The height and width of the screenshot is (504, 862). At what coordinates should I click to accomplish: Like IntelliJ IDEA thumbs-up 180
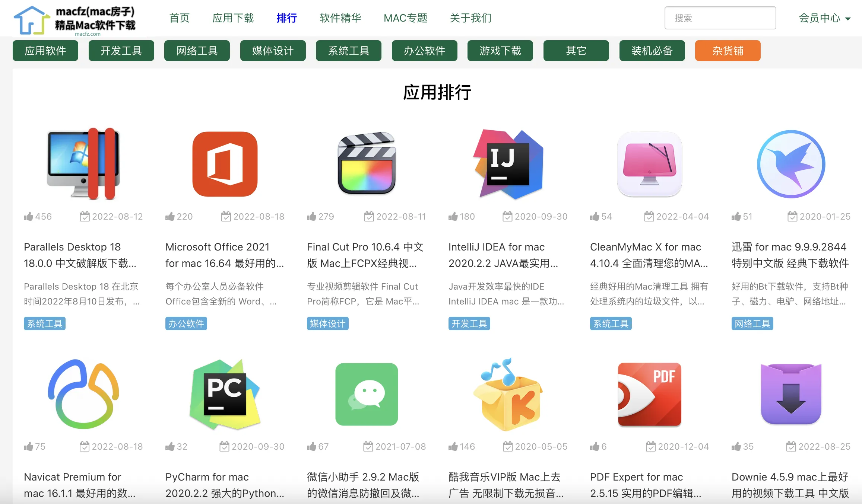coord(462,216)
